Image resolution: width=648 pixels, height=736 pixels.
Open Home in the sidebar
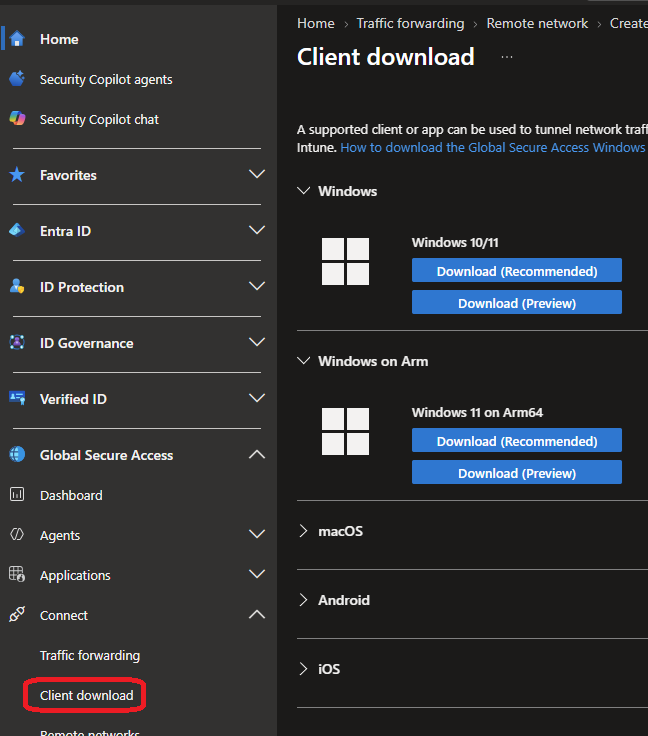point(59,39)
